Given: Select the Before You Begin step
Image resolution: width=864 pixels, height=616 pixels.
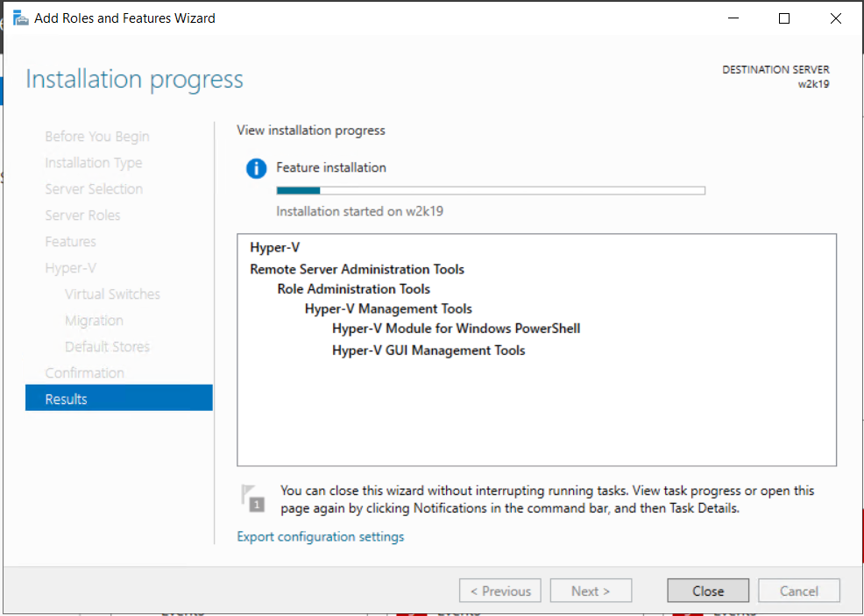Looking at the screenshot, I should coord(97,137).
